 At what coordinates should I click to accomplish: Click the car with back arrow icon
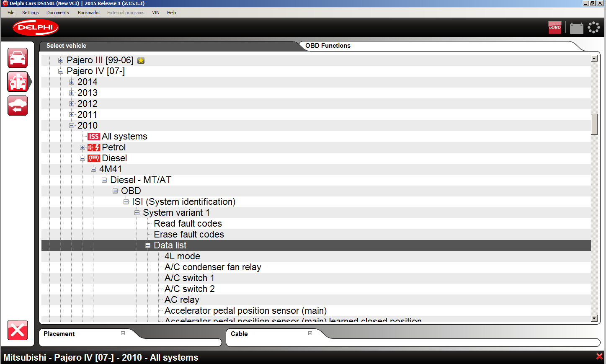[18, 106]
